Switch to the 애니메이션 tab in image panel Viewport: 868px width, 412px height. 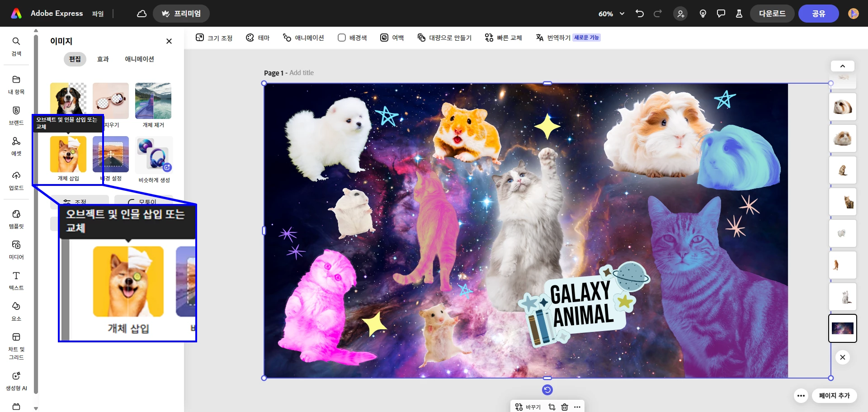[x=139, y=59]
